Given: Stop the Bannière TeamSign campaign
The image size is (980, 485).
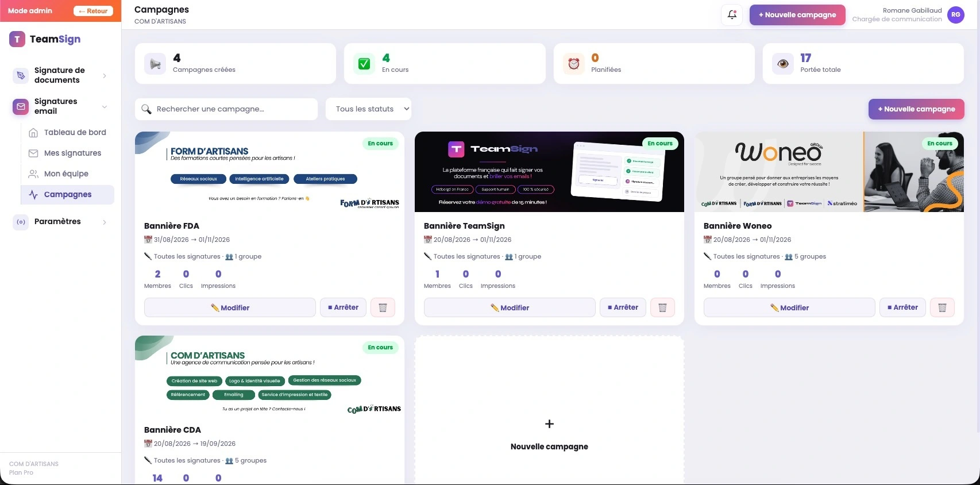Looking at the screenshot, I should tap(623, 307).
